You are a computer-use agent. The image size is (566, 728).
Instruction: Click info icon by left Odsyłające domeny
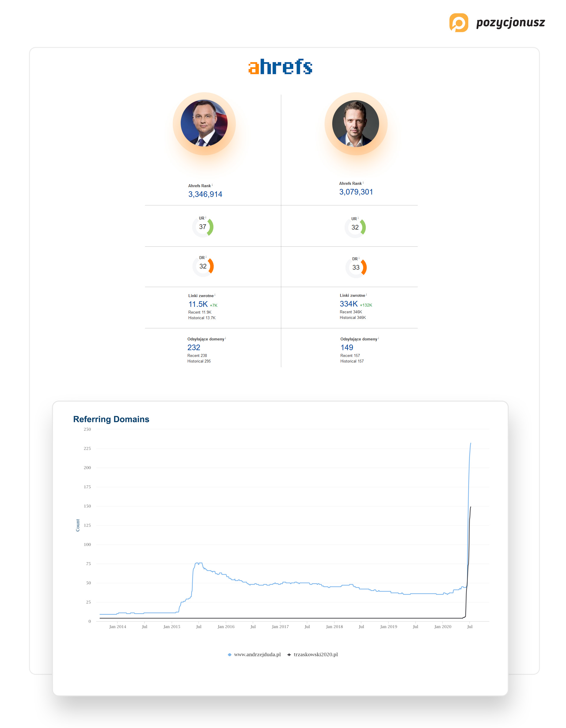[225, 338]
